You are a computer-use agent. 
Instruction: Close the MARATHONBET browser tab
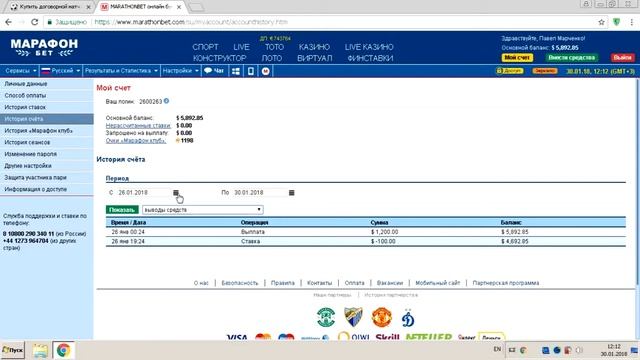point(179,7)
